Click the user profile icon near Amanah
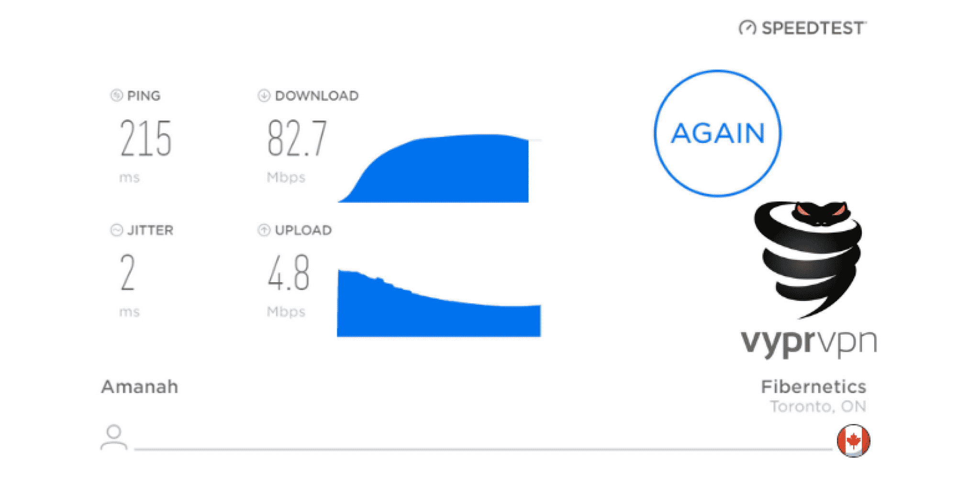980x490 pixels. click(114, 437)
